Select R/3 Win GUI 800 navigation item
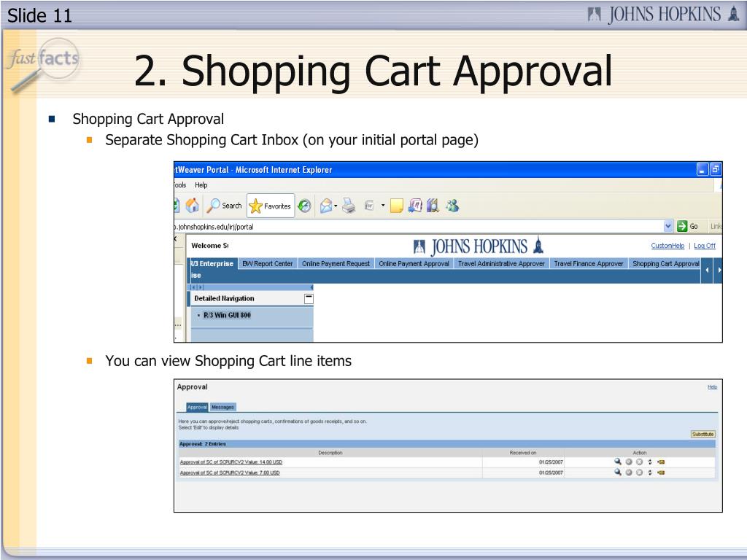 click(x=227, y=315)
